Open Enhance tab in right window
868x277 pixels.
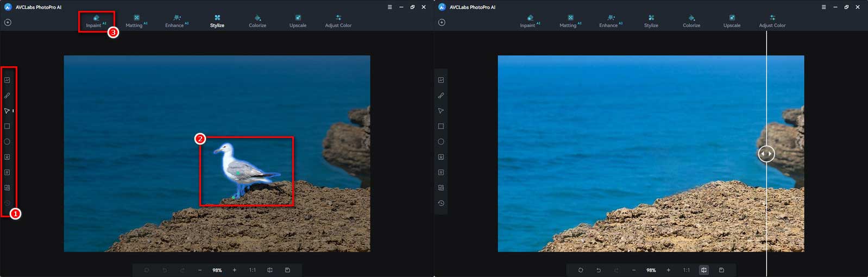pyautogui.click(x=611, y=21)
